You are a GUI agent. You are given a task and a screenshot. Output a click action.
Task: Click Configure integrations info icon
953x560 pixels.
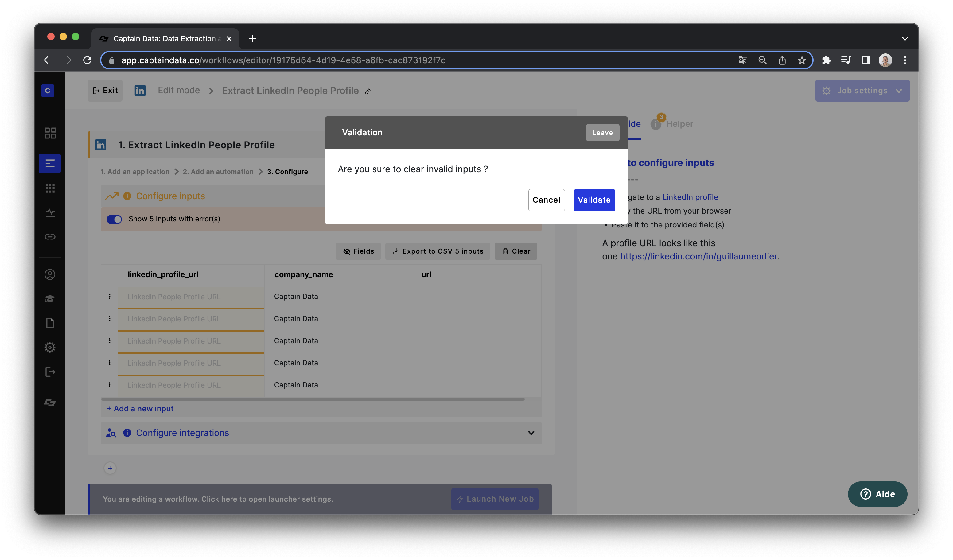(x=127, y=433)
